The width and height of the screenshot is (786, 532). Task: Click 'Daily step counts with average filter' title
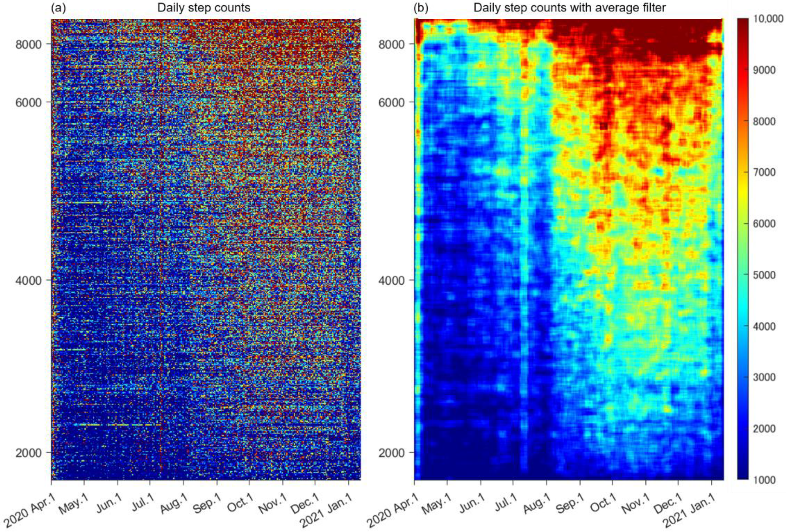click(x=569, y=8)
